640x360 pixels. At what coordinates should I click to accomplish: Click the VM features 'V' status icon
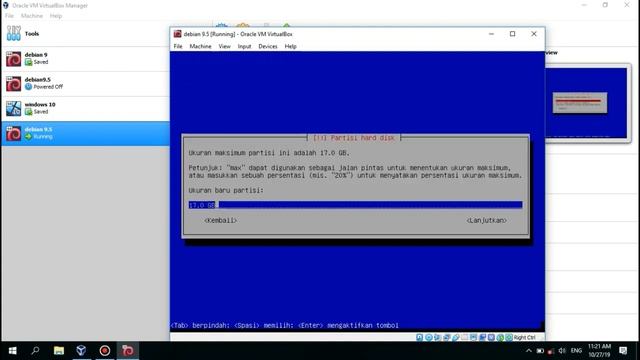491,338
